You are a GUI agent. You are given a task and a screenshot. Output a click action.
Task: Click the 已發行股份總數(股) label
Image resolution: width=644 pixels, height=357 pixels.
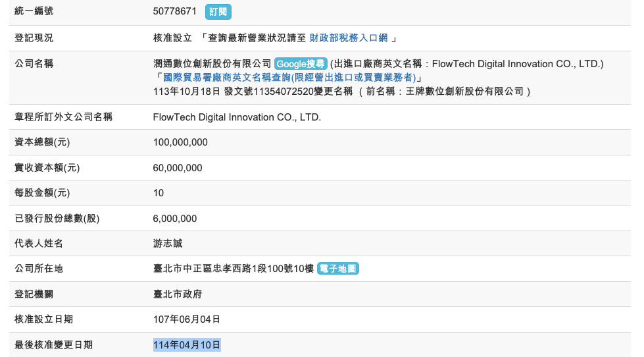coord(57,219)
